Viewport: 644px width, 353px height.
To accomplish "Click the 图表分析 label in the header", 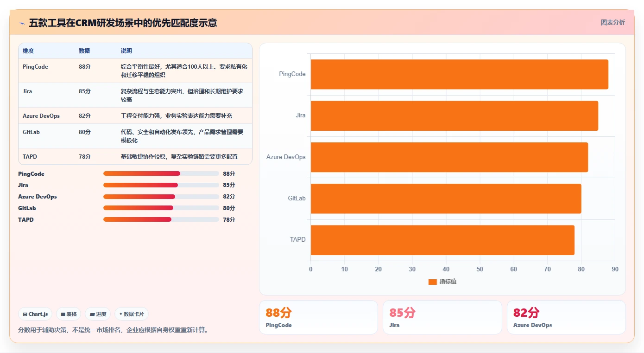I will [612, 22].
